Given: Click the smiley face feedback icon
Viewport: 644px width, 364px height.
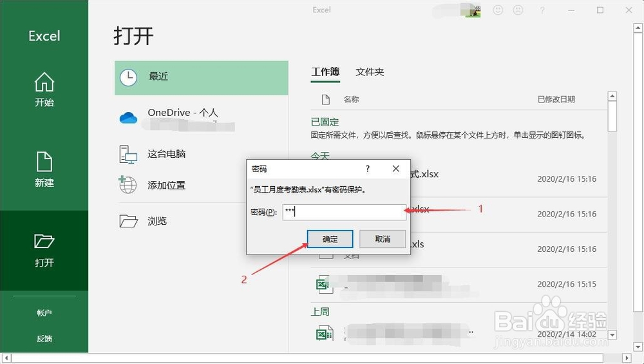Looking at the screenshot, I should click(x=498, y=10).
